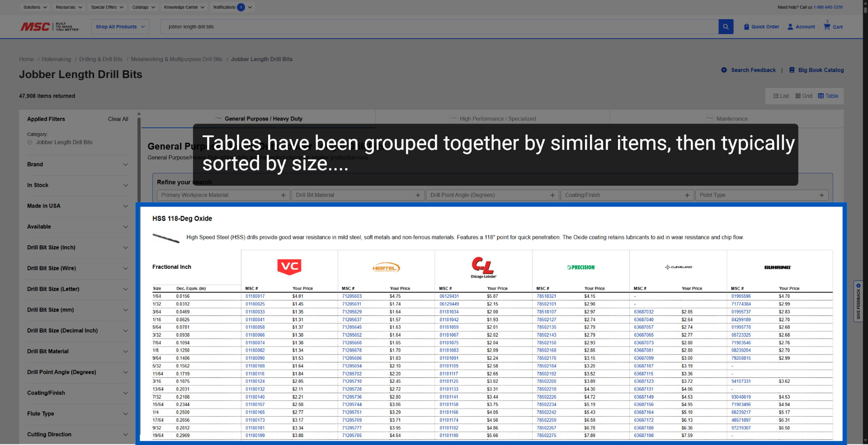Expand the Drill Bit Material sidebar filter
This screenshot has height=445, width=868.
click(x=77, y=352)
